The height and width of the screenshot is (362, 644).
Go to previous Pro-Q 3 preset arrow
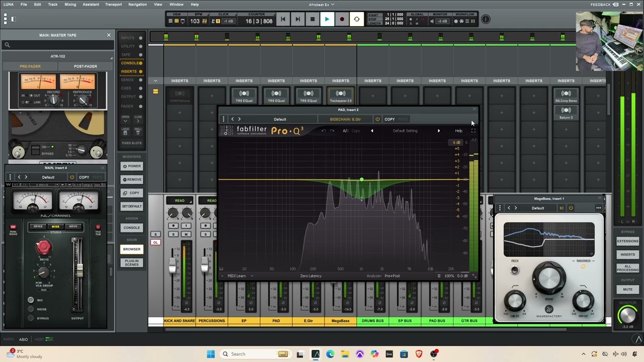click(x=372, y=131)
